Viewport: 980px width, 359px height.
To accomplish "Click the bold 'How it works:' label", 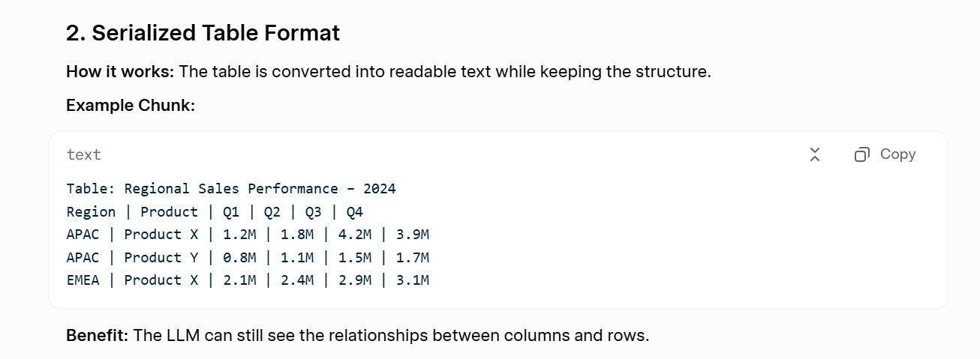I will (120, 72).
